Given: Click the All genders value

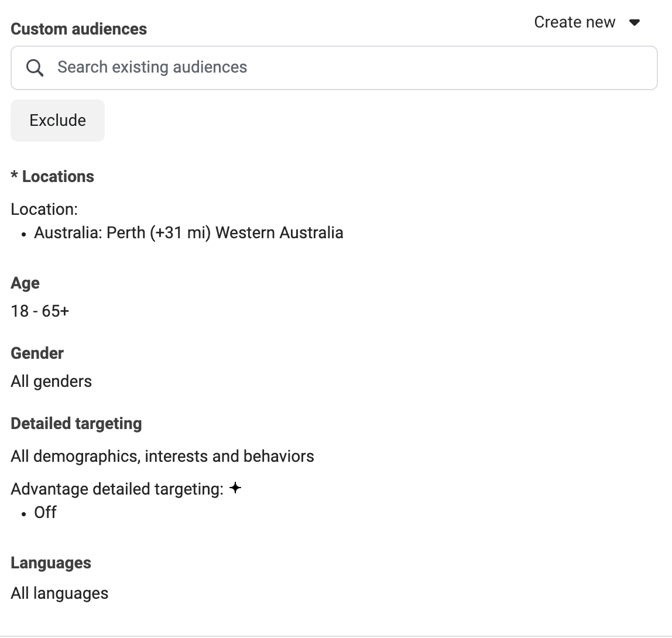Looking at the screenshot, I should coord(52,382).
